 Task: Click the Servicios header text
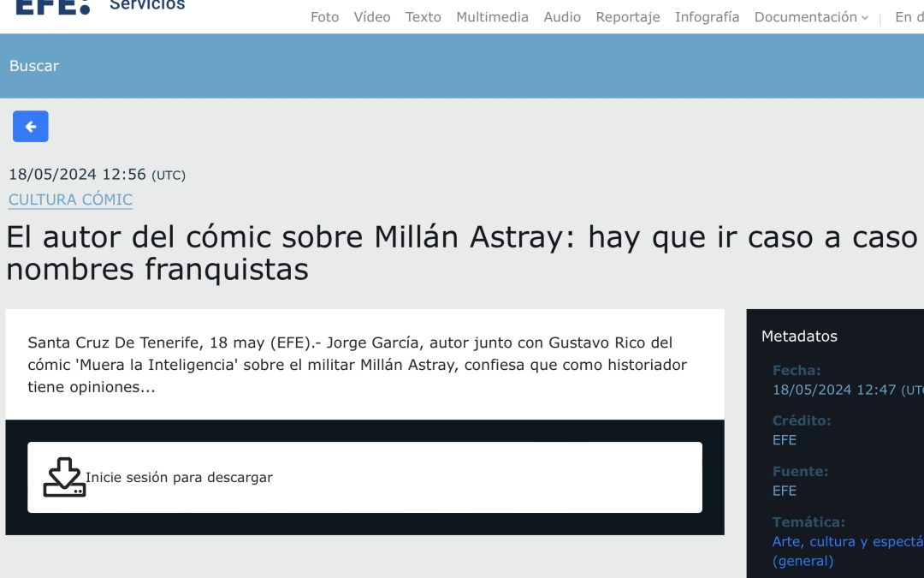click(147, 5)
